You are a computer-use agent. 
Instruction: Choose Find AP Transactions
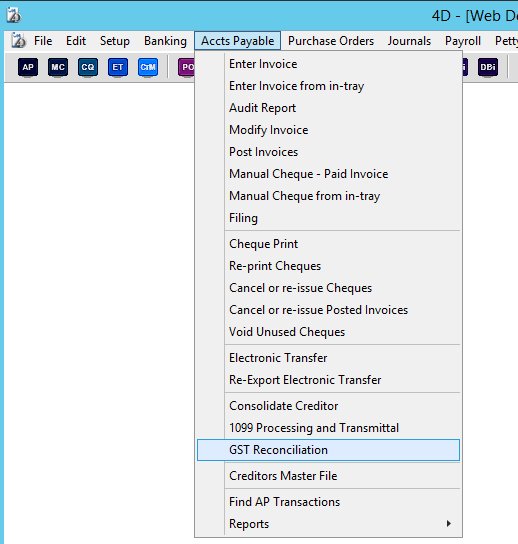coord(328,502)
